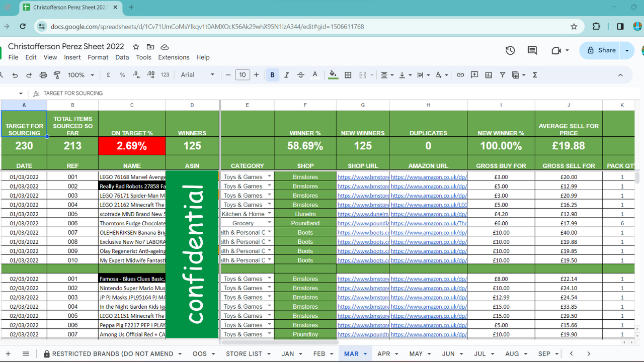Viewport: 644px width, 362px height.
Task: Open the zoom 100% dropdown
Action: click(81, 75)
